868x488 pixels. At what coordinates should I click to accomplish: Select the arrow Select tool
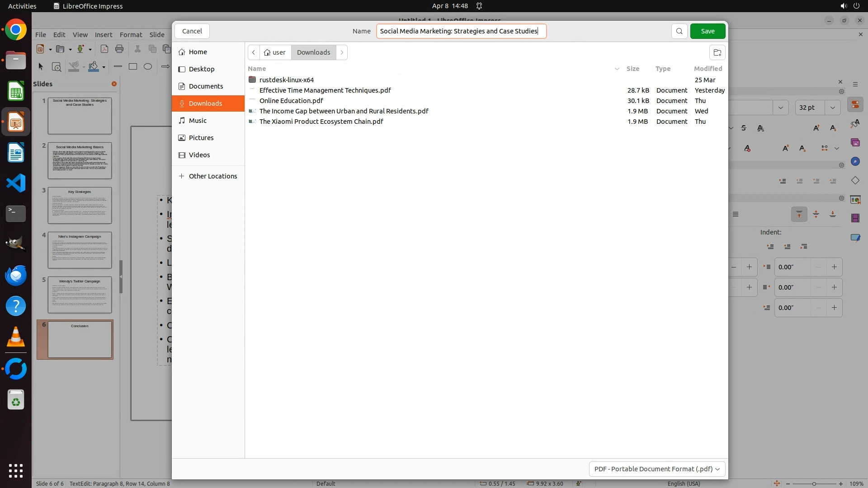tap(41, 66)
